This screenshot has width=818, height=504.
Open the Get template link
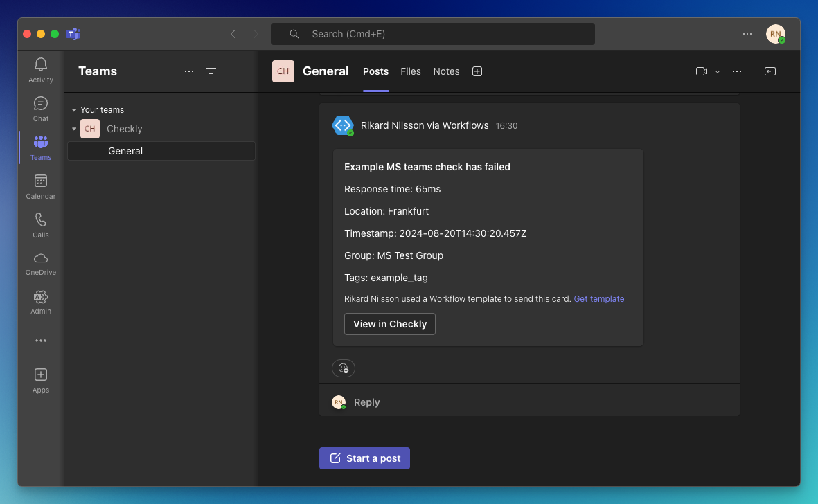click(599, 299)
